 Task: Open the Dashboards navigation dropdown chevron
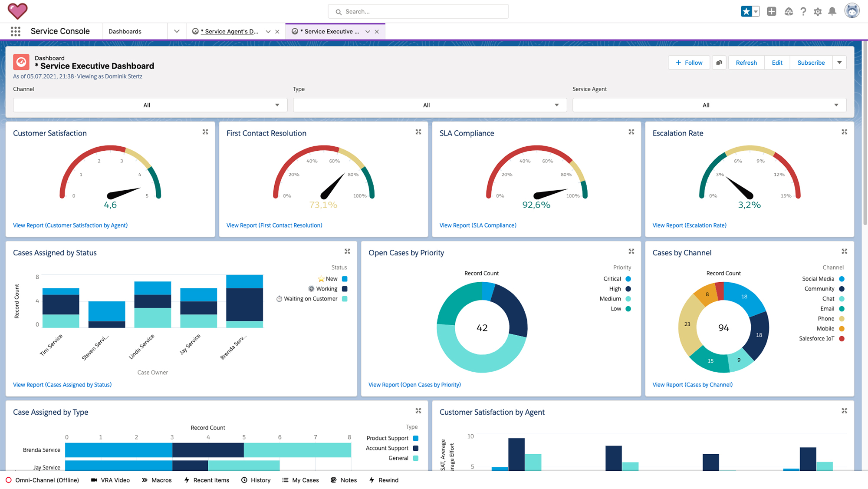tap(177, 31)
